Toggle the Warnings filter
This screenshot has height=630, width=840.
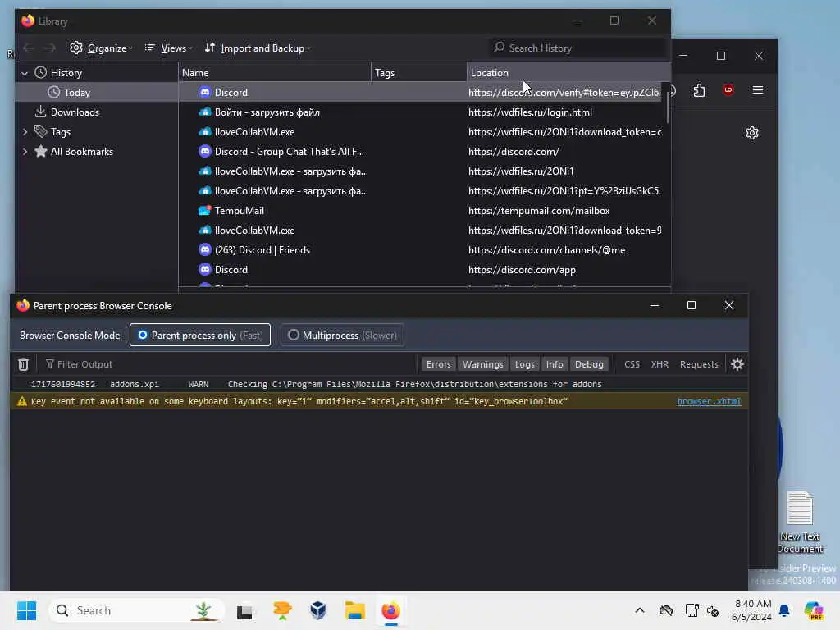click(x=482, y=364)
